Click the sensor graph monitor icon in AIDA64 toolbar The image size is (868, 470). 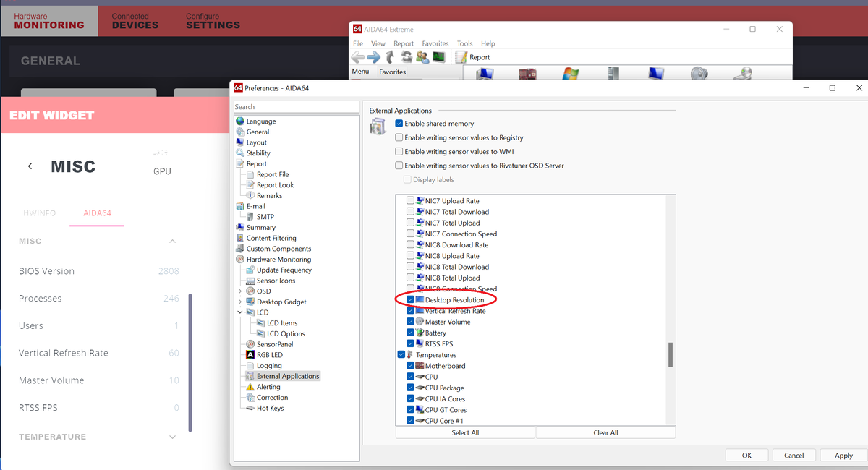438,56
